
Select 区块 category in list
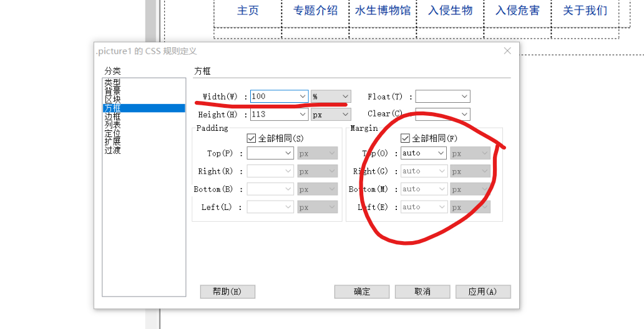pos(144,100)
